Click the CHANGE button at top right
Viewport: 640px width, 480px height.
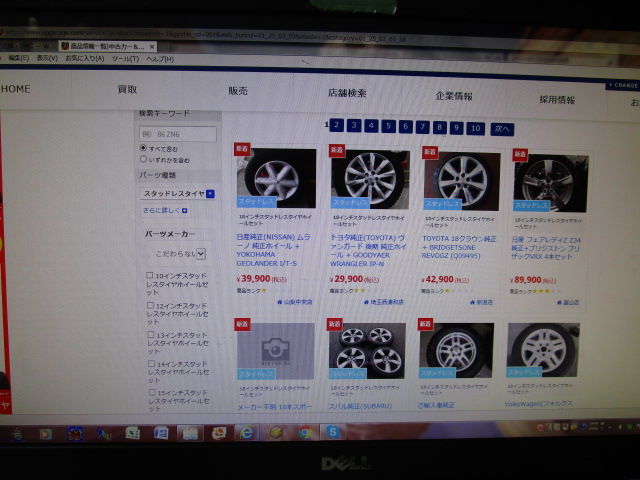(623, 85)
